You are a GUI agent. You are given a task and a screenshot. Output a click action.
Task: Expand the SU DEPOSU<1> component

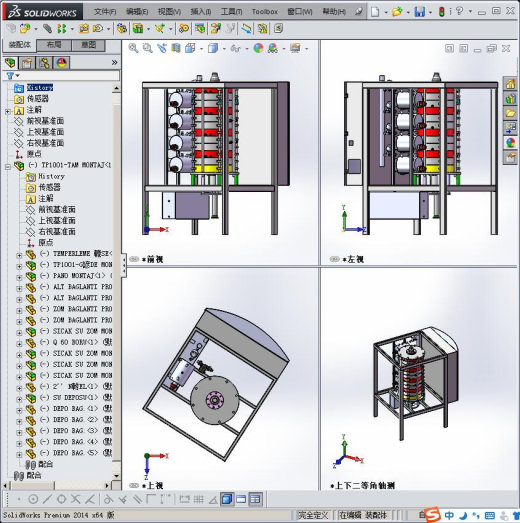coord(19,399)
